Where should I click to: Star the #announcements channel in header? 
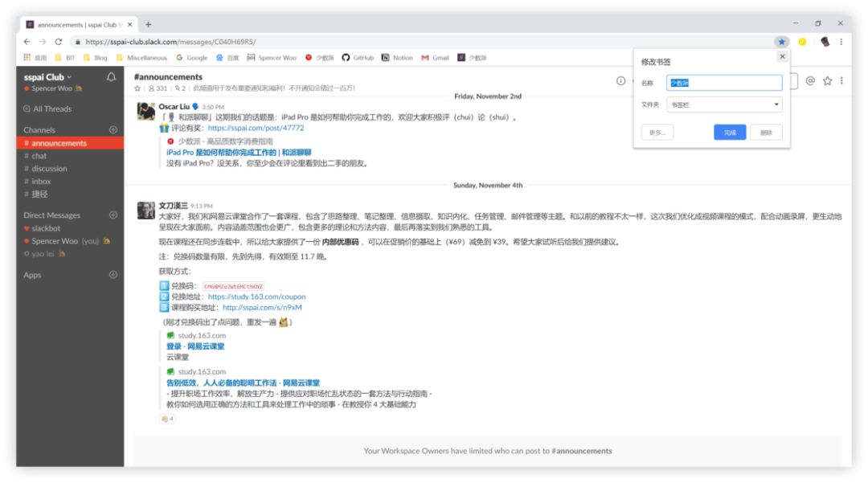tap(137, 88)
